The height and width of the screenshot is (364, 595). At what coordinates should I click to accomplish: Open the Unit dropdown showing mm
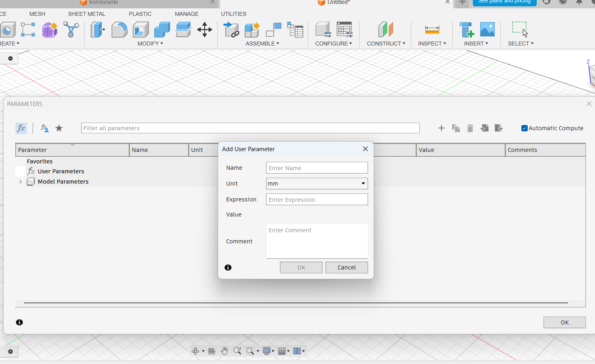pos(317,184)
